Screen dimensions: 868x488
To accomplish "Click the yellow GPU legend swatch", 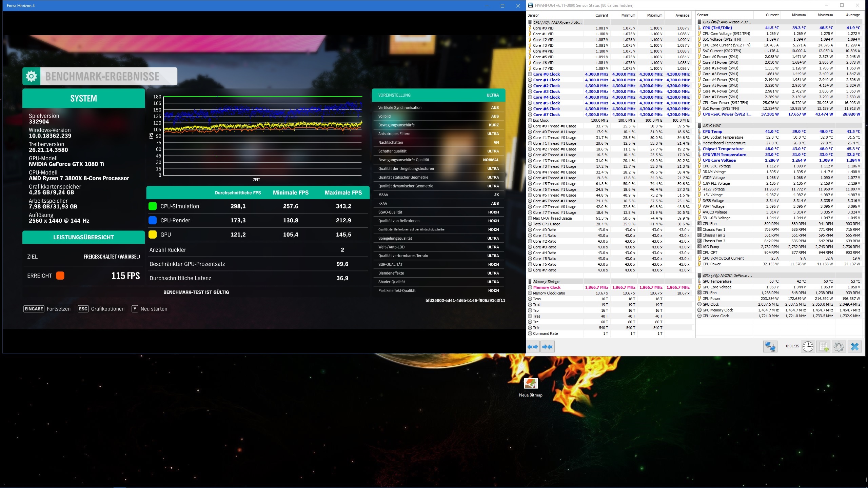I will (153, 235).
